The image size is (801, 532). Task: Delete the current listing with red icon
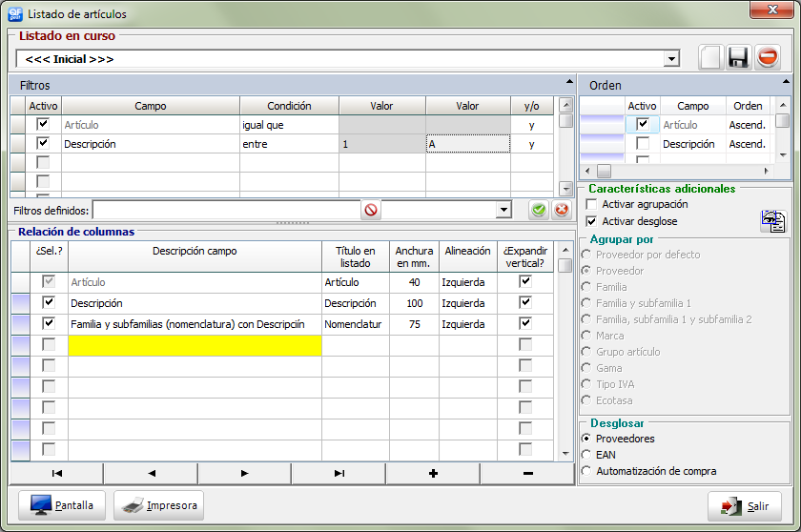768,56
